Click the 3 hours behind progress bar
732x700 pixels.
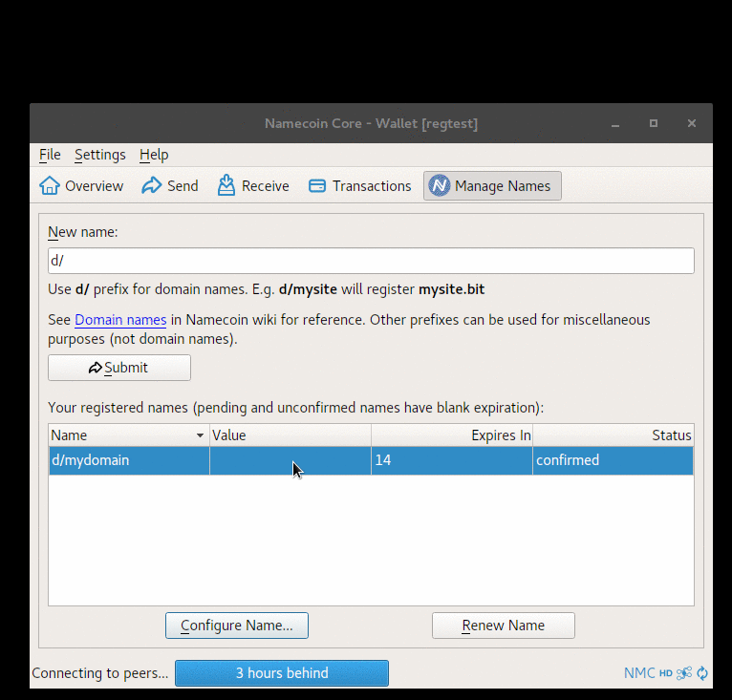tap(282, 673)
